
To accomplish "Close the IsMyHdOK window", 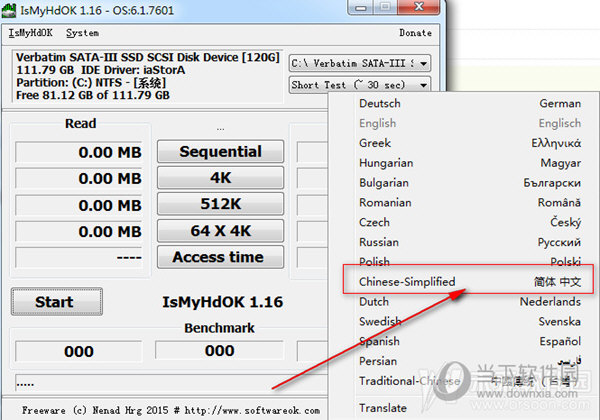I will pos(419,7).
